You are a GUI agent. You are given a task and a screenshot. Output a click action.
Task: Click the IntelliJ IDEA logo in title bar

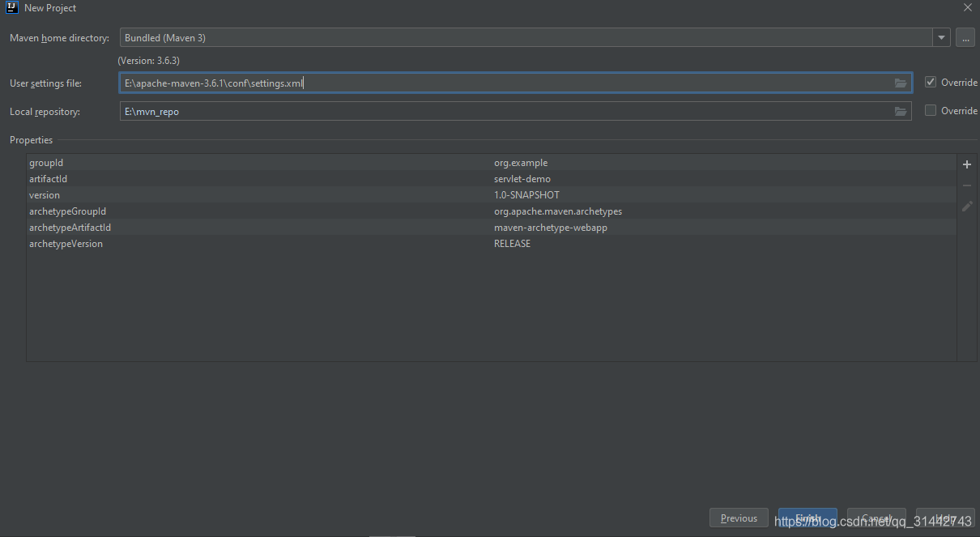pyautogui.click(x=13, y=7)
